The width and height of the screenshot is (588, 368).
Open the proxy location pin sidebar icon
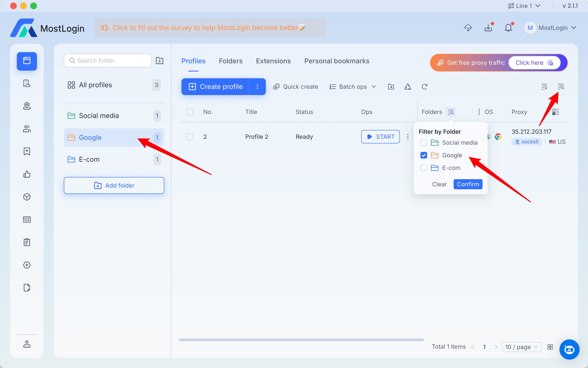point(27,106)
